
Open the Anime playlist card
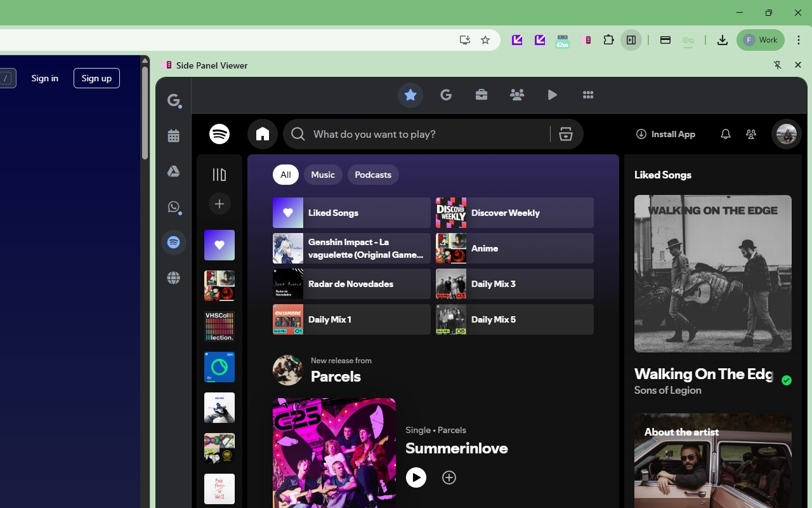[x=514, y=248]
